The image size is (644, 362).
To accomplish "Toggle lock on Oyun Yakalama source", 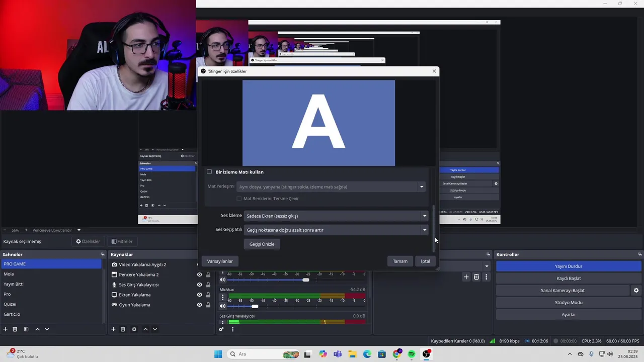I will [x=208, y=305].
